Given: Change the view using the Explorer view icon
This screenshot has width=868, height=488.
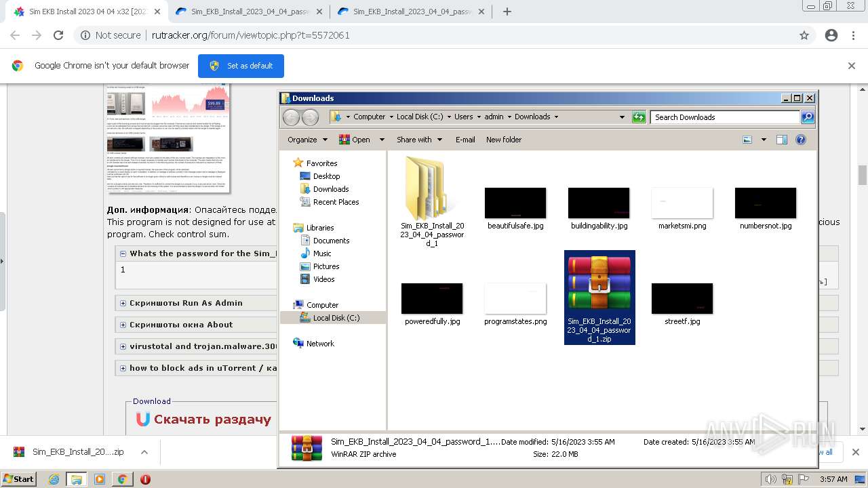Looking at the screenshot, I should click(747, 140).
